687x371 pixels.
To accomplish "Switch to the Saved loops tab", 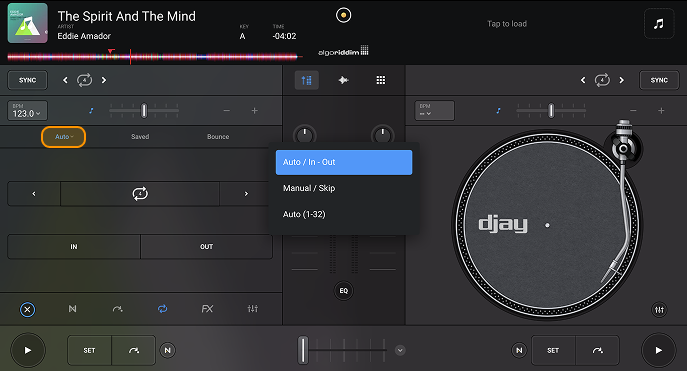I will [140, 137].
